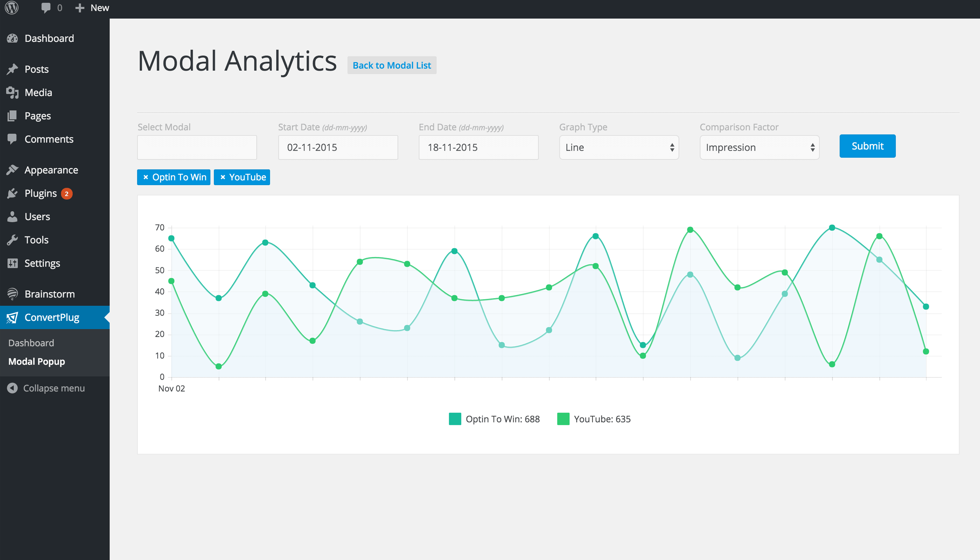Click the WordPress logo icon
The image size is (980, 560).
[12, 8]
